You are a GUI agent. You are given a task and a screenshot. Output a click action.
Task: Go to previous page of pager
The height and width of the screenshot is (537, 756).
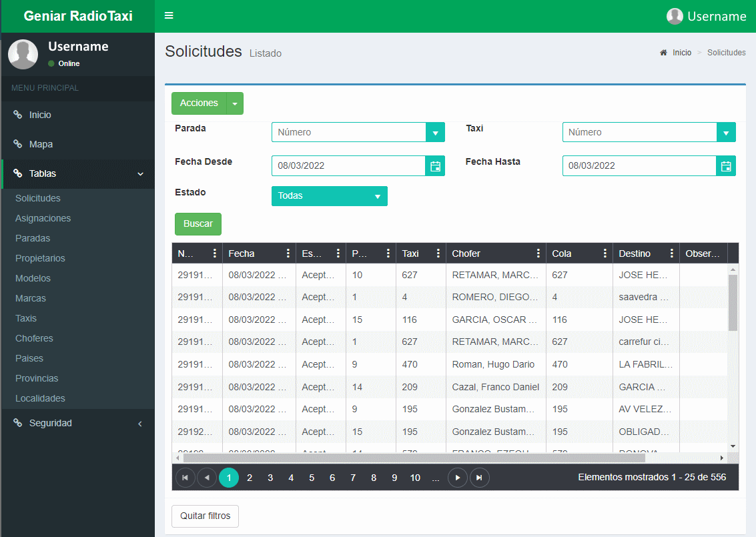point(207,478)
